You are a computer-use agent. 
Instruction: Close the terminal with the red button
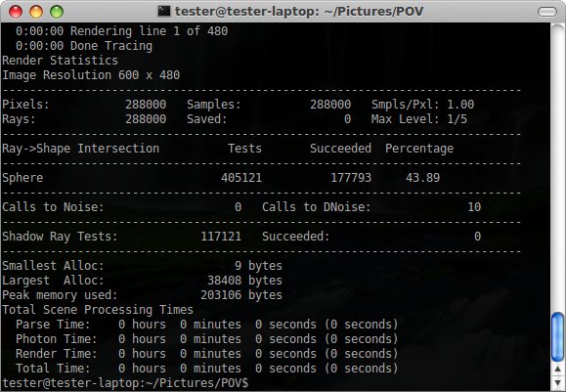click(16, 12)
